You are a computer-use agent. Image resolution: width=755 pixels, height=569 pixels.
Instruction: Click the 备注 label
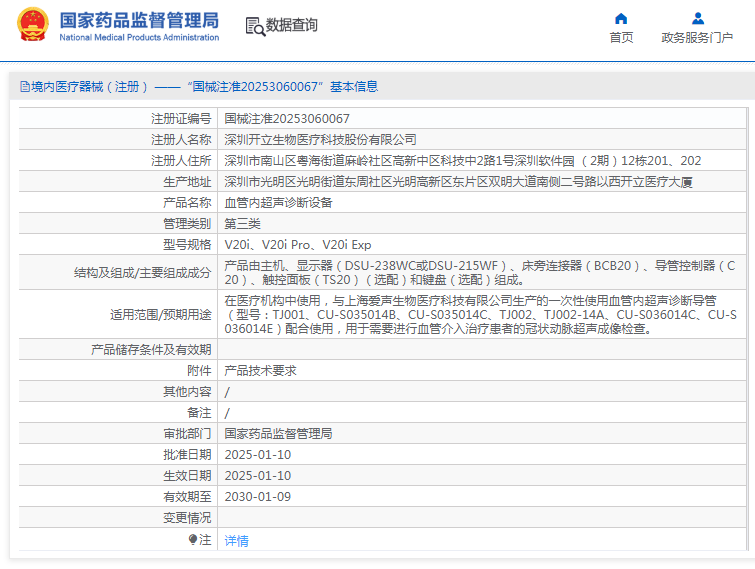click(x=199, y=413)
